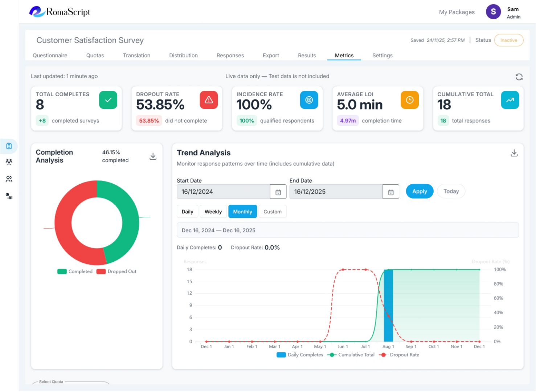The height and width of the screenshot is (392, 536).
Task: Open the Distribution tab
Action: click(x=183, y=56)
